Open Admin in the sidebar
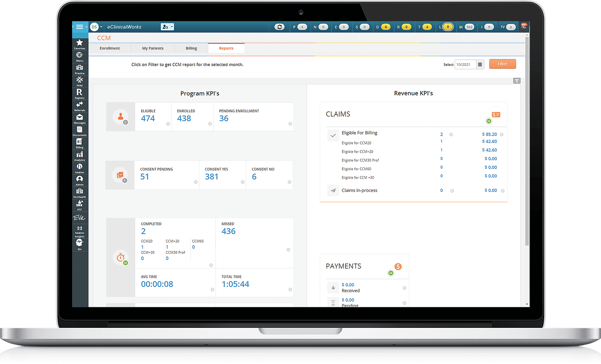 pyautogui.click(x=80, y=180)
